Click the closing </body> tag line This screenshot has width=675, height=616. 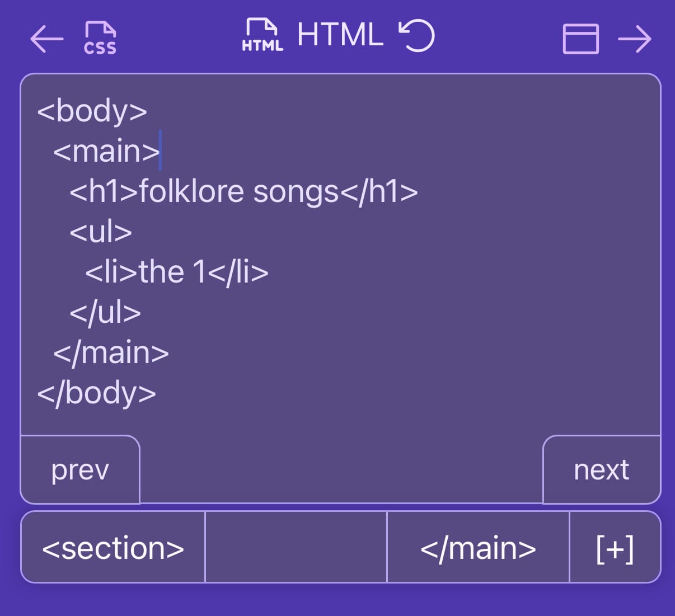96,393
